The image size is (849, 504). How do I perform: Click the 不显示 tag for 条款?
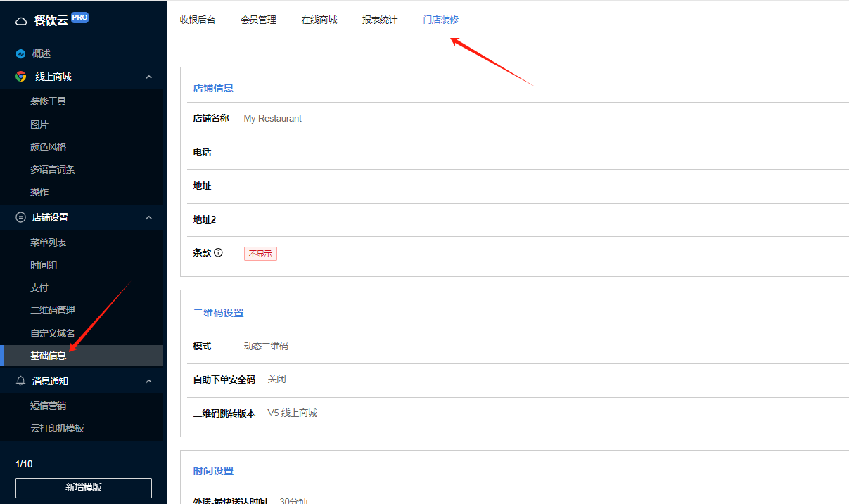(x=260, y=254)
